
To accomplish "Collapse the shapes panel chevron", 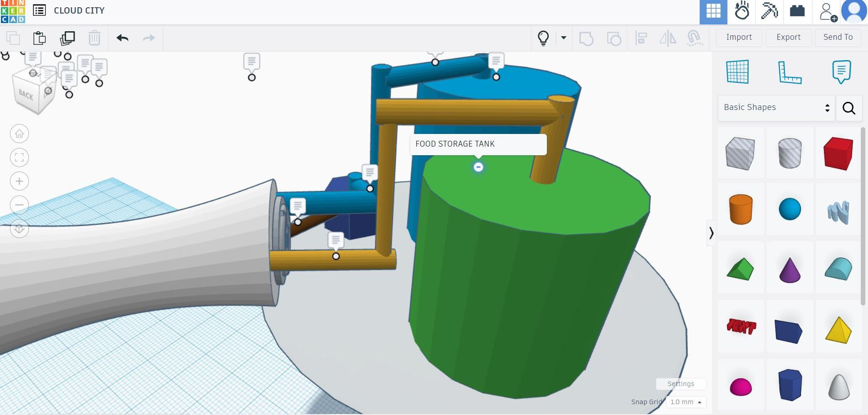I will (711, 233).
